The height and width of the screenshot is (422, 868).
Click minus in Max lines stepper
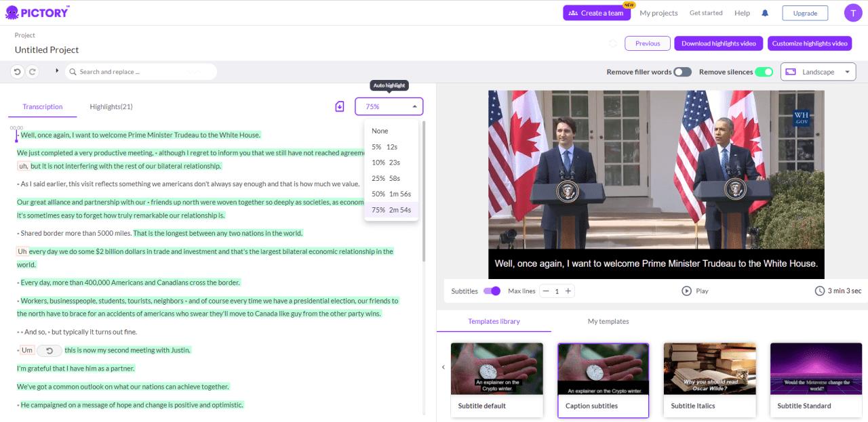coord(545,291)
